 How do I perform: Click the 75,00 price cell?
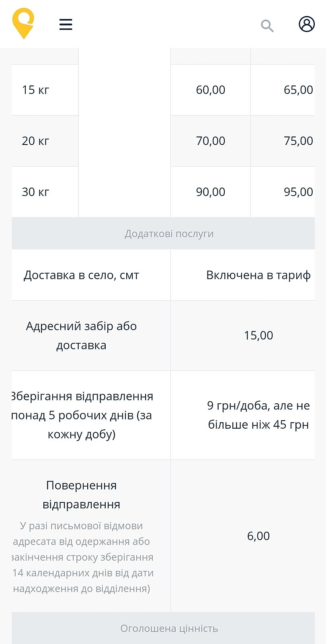[298, 141]
